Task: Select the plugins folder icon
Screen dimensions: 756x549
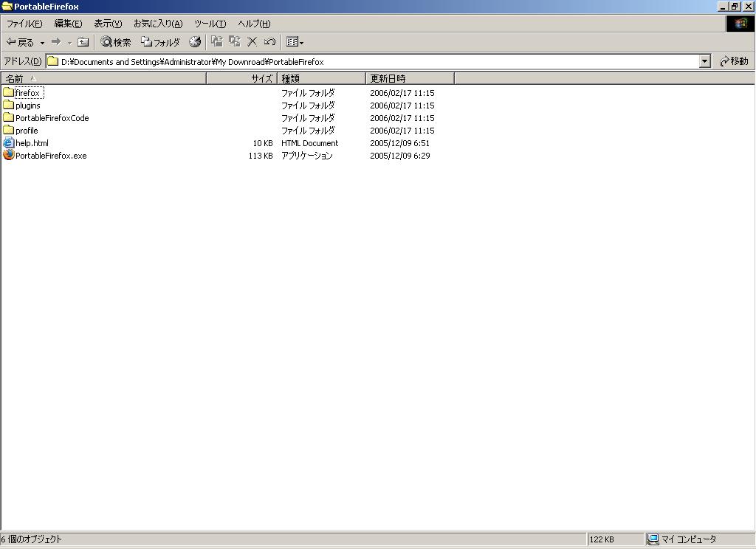Action: (8, 105)
